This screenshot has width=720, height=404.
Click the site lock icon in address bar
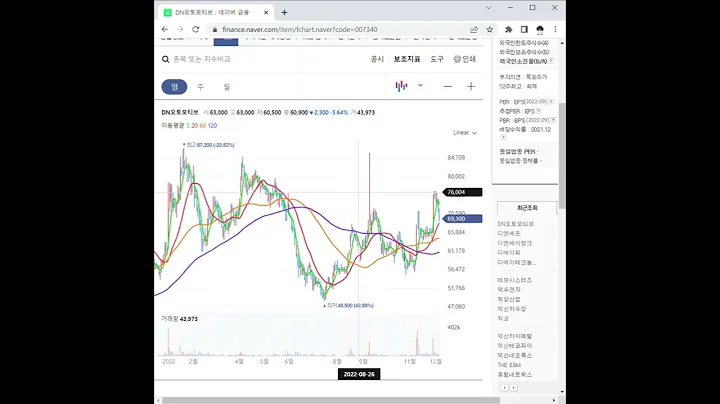214,29
